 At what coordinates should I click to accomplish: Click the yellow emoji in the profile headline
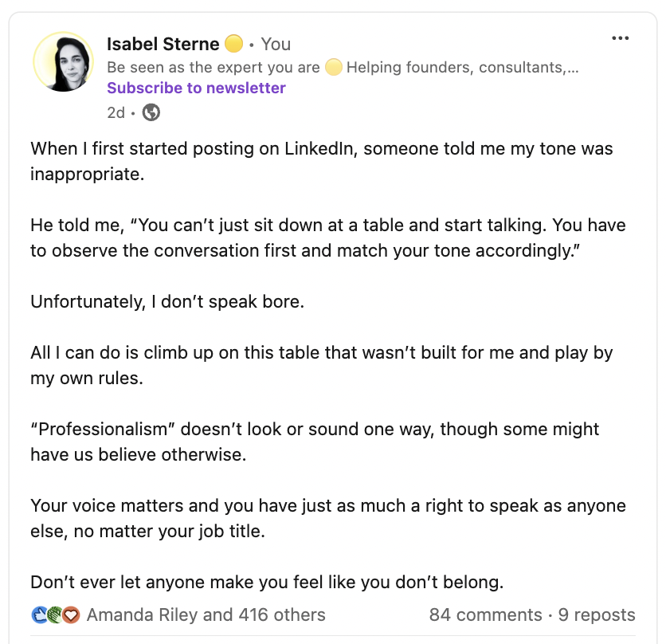(x=333, y=68)
